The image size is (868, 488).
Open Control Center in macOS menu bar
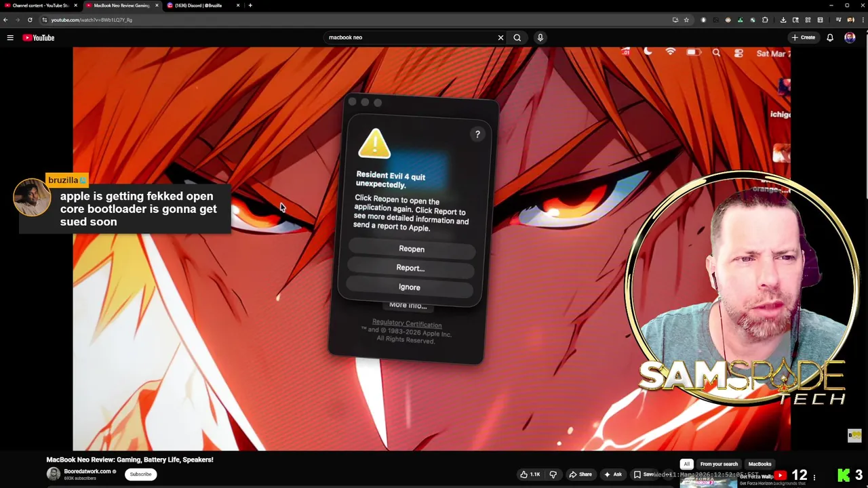click(x=738, y=53)
